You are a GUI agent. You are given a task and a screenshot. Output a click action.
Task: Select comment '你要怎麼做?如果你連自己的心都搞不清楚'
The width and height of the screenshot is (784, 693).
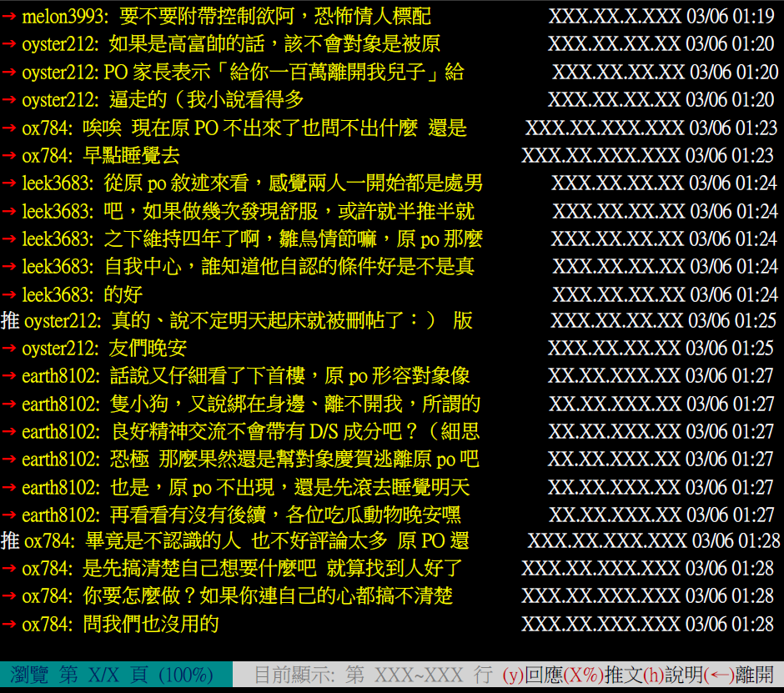pos(268,596)
